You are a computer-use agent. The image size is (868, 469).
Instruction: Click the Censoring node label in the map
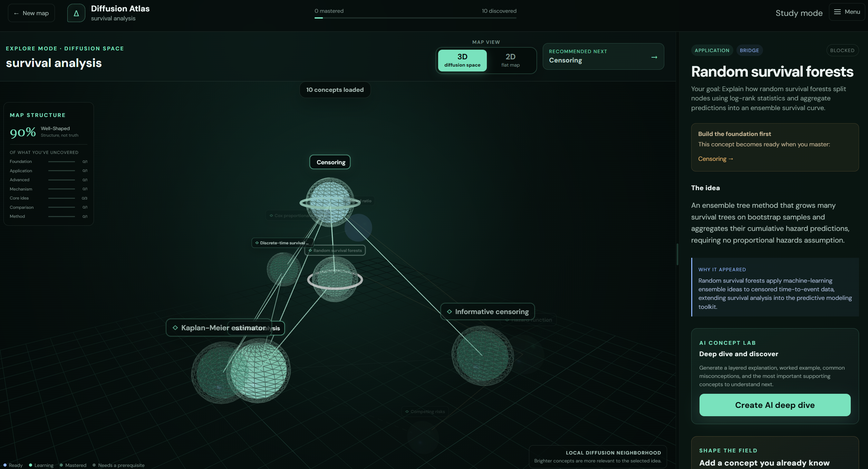pyautogui.click(x=330, y=162)
